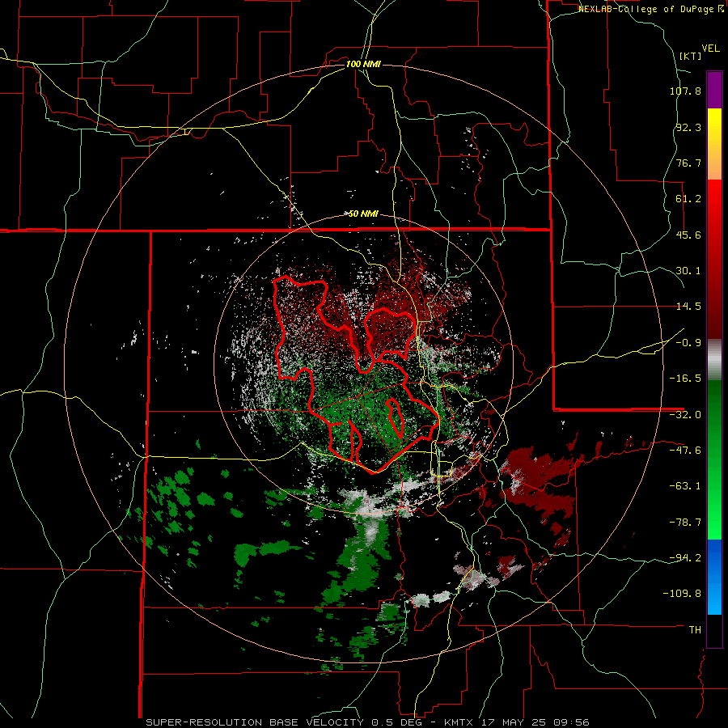The height and width of the screenshot is (728, 728).
Task: Click the NEXLAB-College of DuPage label
Action: [651, 9]
